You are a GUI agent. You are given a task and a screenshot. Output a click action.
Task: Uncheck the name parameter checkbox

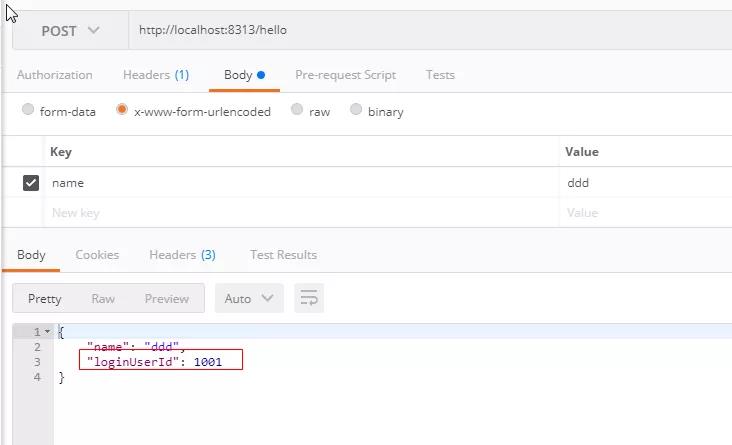point(31,183)
